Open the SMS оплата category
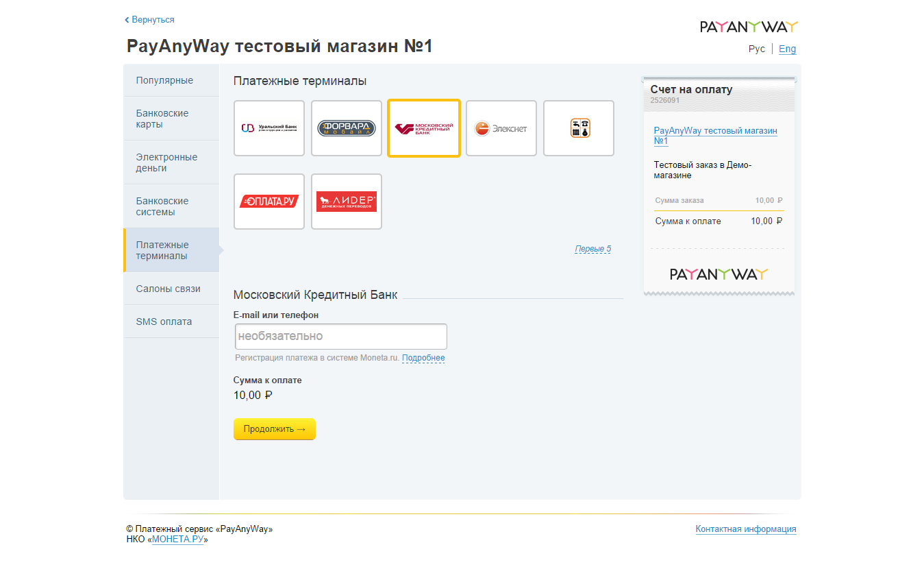This screenshot has width=924, height=569. (171, 322)
